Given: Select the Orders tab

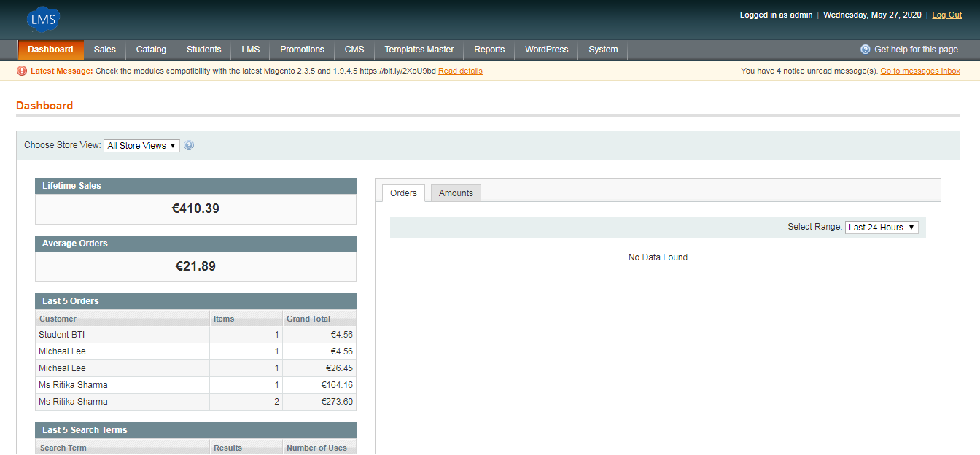Looking at the screenshot, I should click(403, 193).
